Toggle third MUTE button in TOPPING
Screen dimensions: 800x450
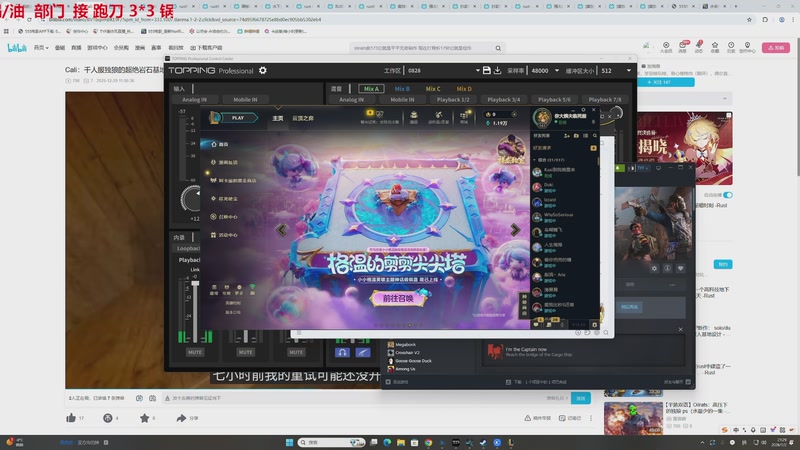tap(296, 352)
